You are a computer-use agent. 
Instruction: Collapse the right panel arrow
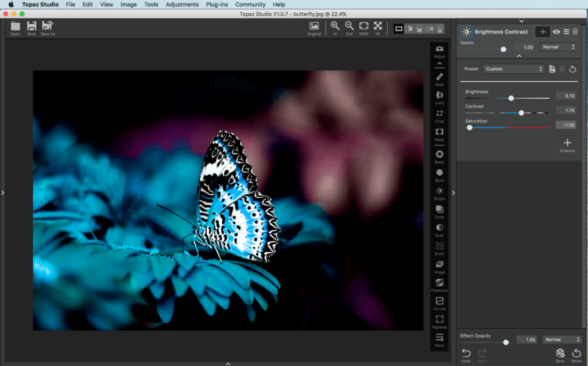coord(453,192)
